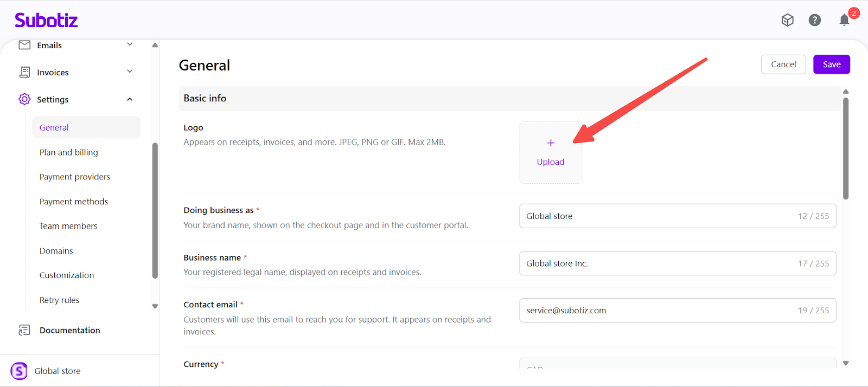868x387 pixels.
Task: Click the Emails envelope icon
Action: pyautogui.click(x=24, y=45)
